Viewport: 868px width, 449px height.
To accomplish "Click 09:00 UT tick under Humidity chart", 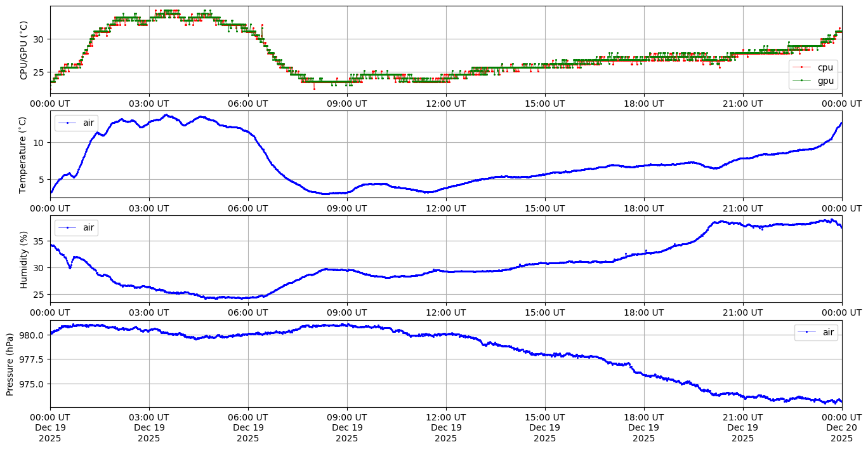I will coord(347,313).
